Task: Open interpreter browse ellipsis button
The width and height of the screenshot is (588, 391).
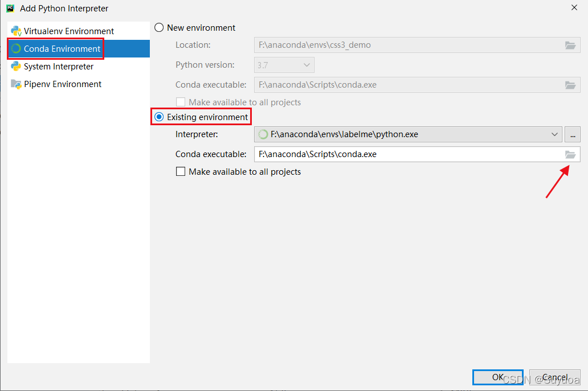Action: (x=573, y=135)
